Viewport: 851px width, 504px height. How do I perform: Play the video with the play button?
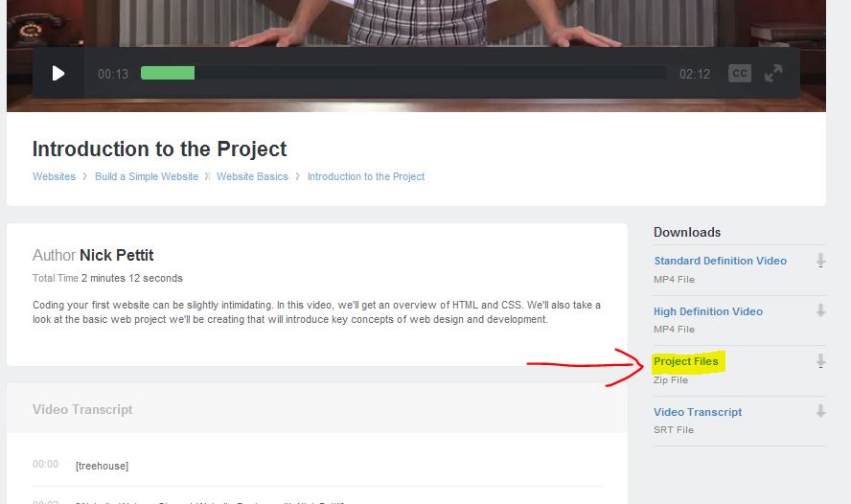click(58, 73)
